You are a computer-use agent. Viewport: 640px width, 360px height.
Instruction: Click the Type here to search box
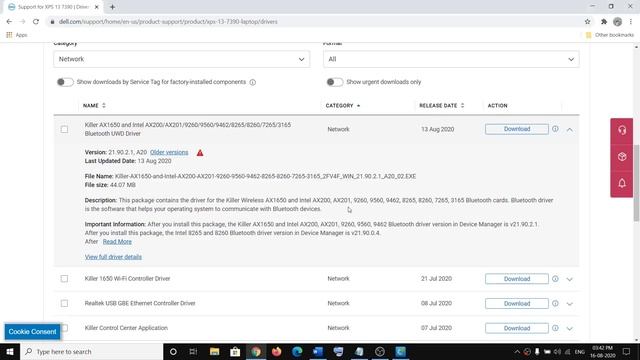(91, 351)
